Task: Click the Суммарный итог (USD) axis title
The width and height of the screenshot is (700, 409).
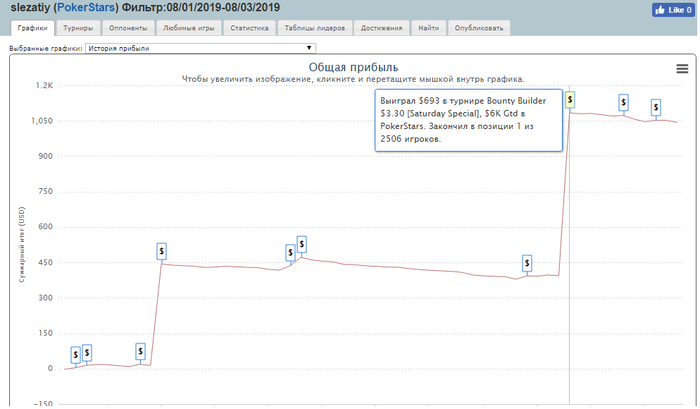Action: coord(22,244)
